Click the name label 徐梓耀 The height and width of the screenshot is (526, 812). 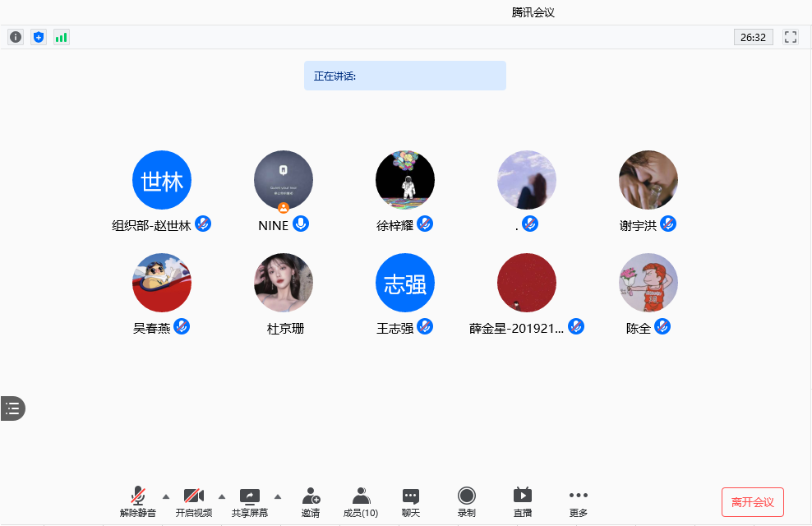tap(394, 225)
